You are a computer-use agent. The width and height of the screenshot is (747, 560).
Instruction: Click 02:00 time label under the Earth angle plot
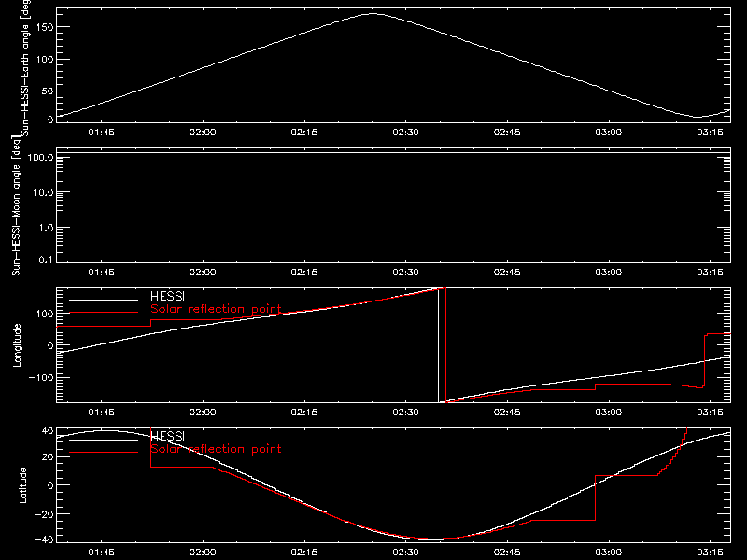203,133
